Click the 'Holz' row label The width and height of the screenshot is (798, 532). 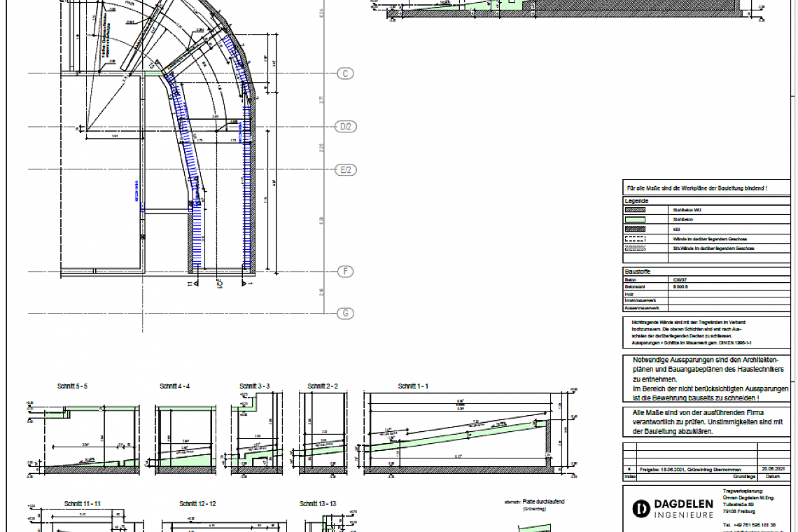click(x=629, y=294)
